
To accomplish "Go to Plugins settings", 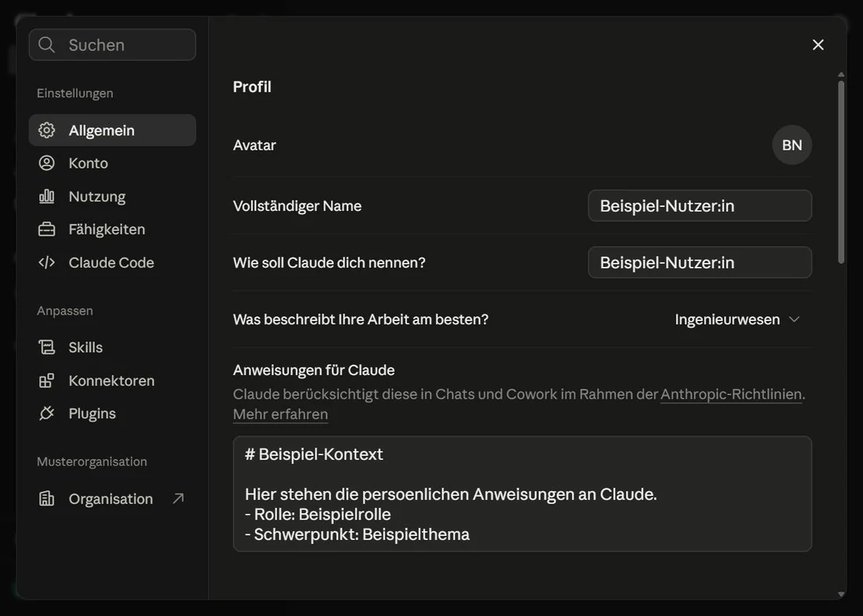I will click(x=112, y=413).
